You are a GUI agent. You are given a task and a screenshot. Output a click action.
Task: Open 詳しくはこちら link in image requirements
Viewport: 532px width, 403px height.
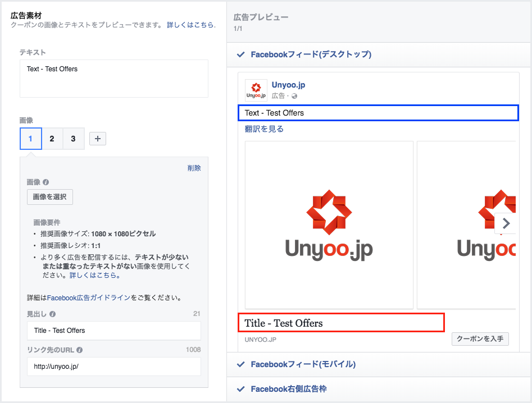click(95, 275)
